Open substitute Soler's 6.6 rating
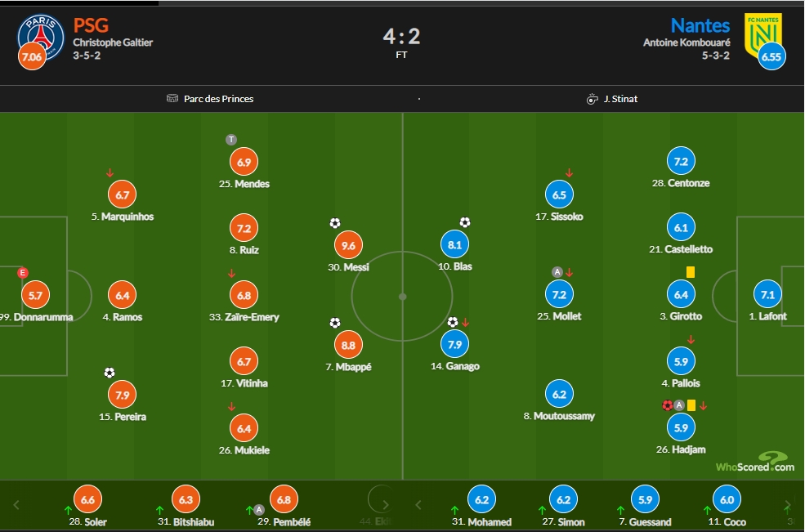This screenshot has height=532, width=805. tap(87, 499)
